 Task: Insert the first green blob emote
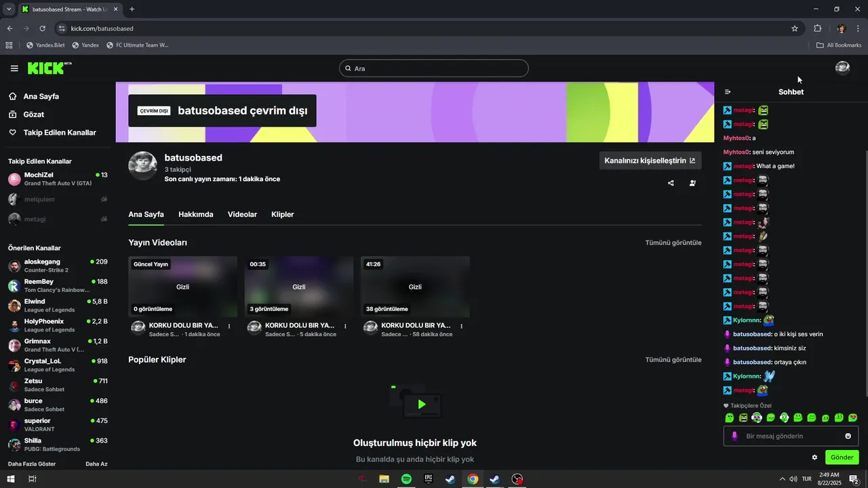(x=730, y=418)
